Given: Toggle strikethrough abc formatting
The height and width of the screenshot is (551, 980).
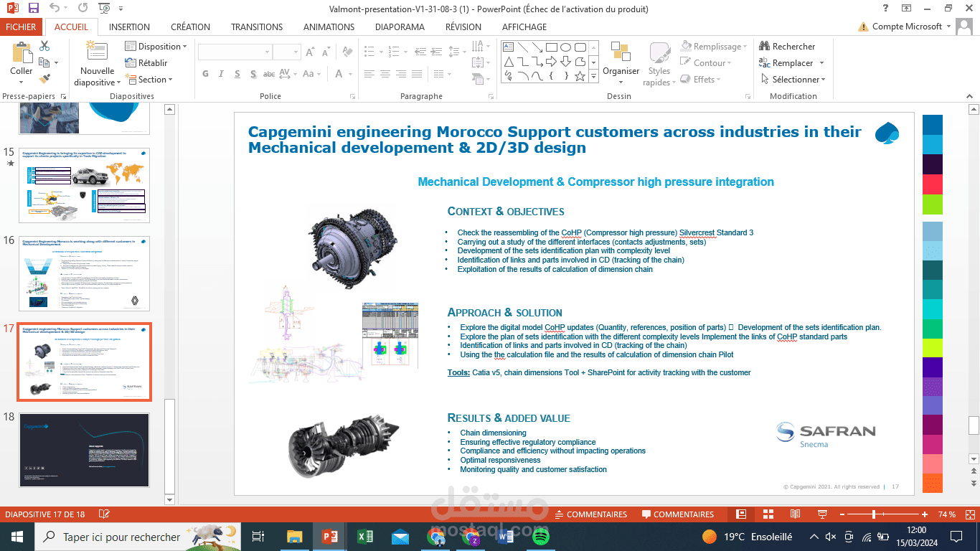Looking at the screenshot, I should point(269,74).
